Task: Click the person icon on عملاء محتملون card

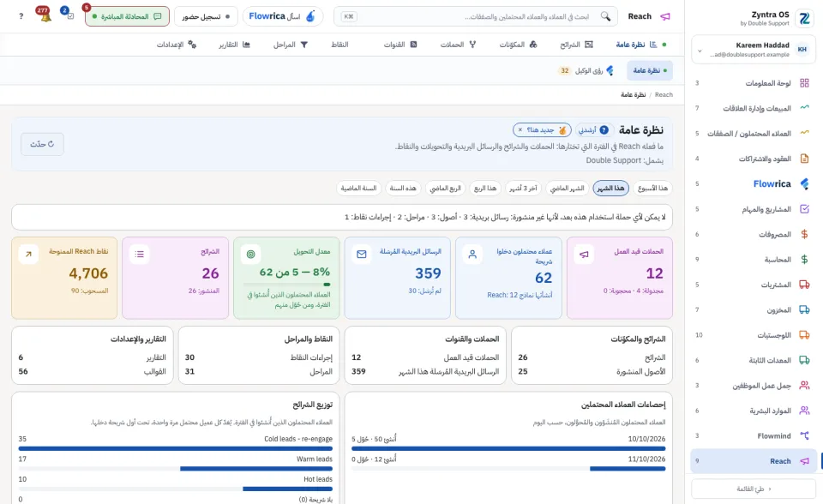Action: coord(472,254)
